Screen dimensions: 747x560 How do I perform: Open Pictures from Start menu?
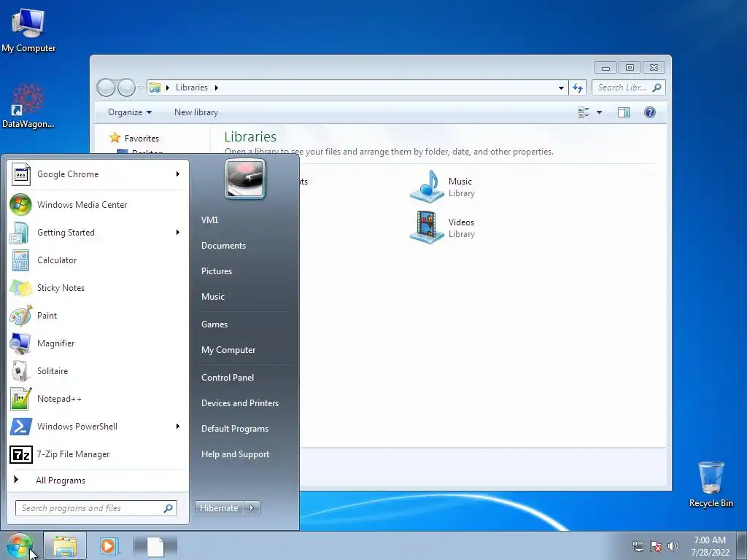(x=217, y=271)
